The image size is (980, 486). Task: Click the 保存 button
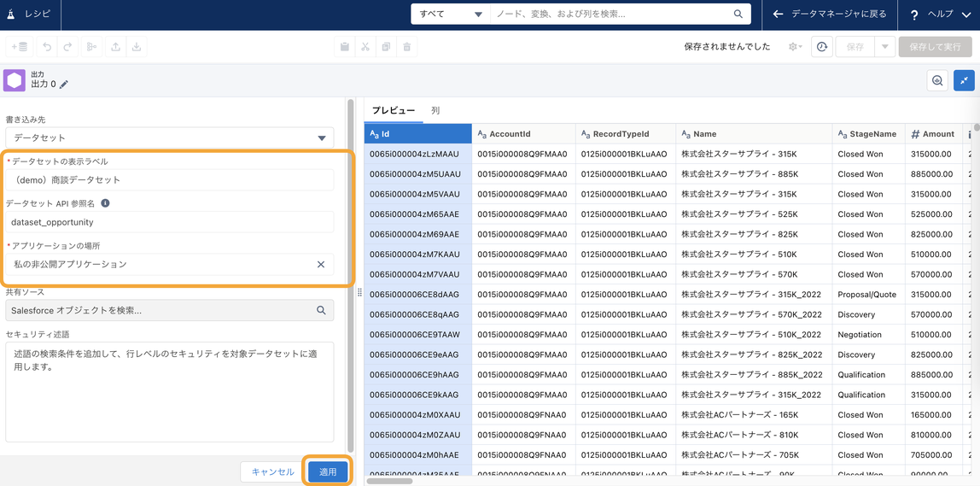(x=855, y=47)
